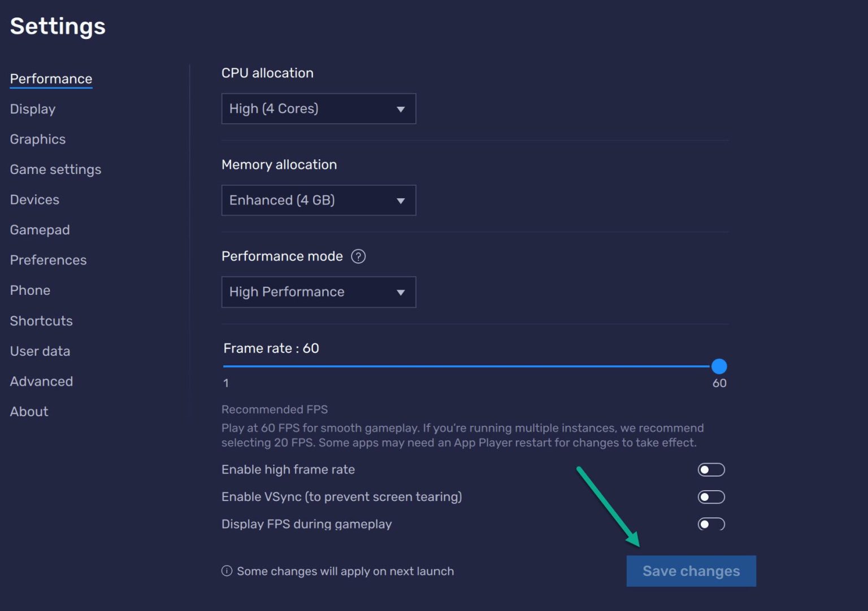Open the Memory allocation dropdown
Screen dimensions: 868x611
(x=318, y=200)
